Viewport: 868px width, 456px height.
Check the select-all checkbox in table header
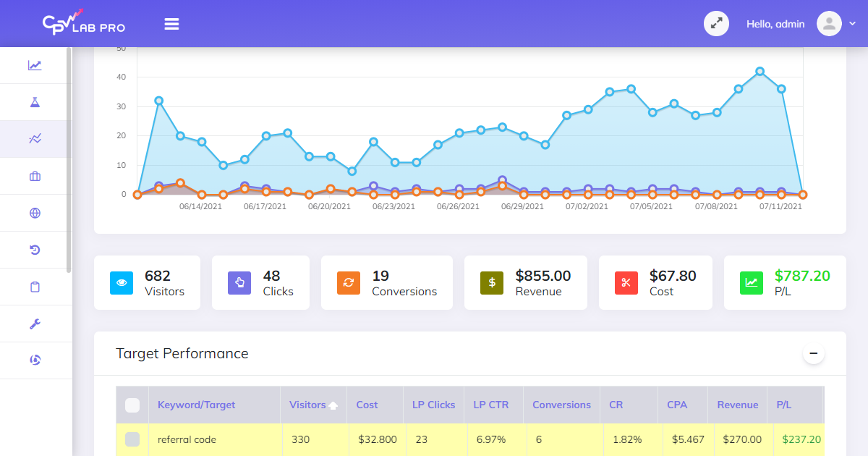(132, 405)
